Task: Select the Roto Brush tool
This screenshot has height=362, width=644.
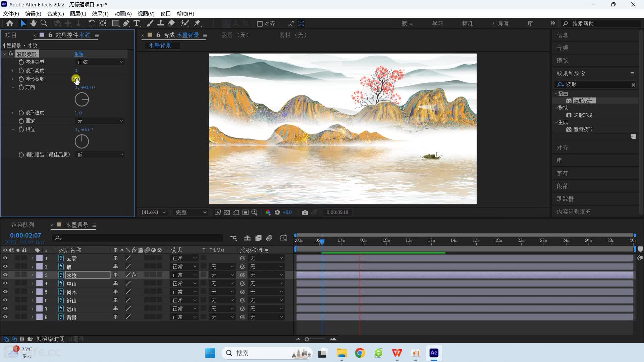Action: pyautogui.click(x=184, y=23)
